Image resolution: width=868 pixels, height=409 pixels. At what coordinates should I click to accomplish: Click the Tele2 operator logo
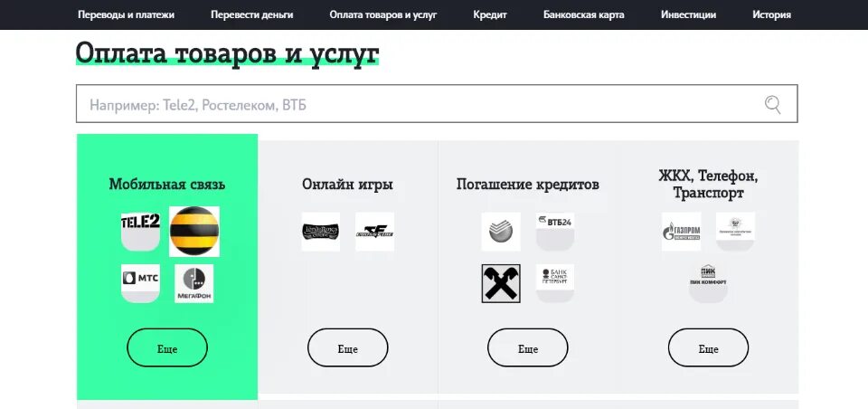141,232
